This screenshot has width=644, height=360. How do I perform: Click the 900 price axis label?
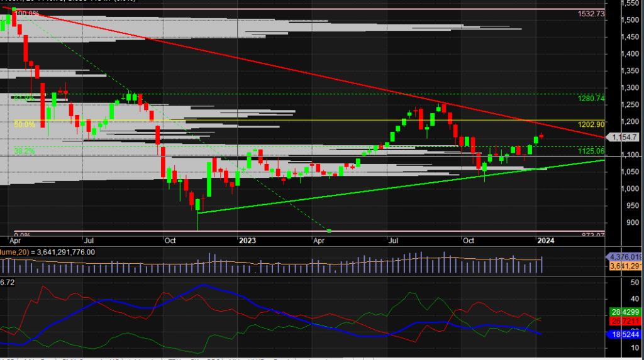(633, 222)
